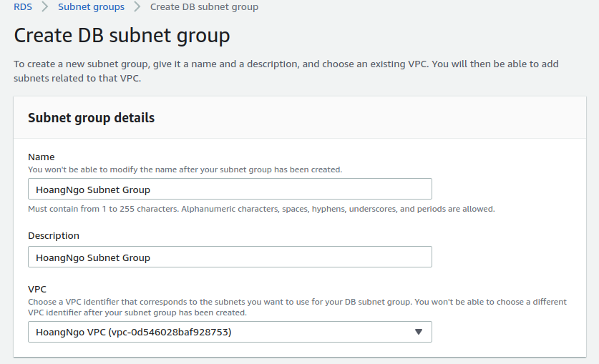Click the vpc-0d546028baf928753 identifier text

tap(170, 332)
